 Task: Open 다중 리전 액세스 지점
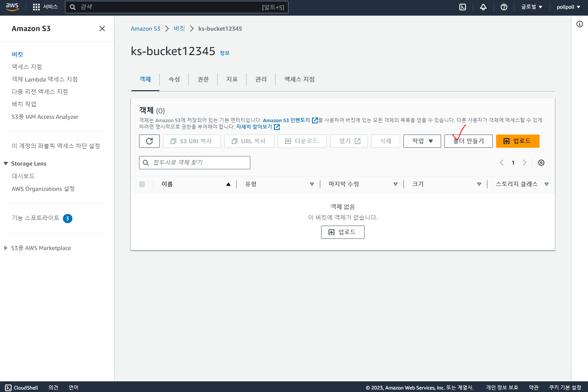40,91
